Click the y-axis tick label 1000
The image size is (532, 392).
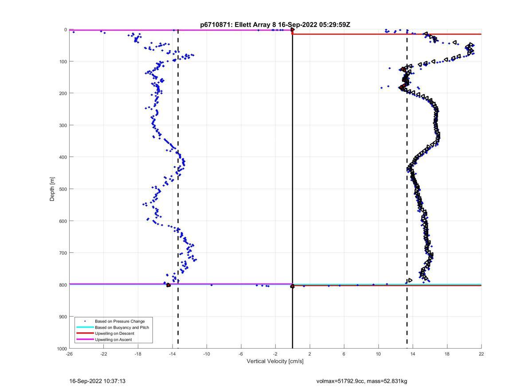62,349
